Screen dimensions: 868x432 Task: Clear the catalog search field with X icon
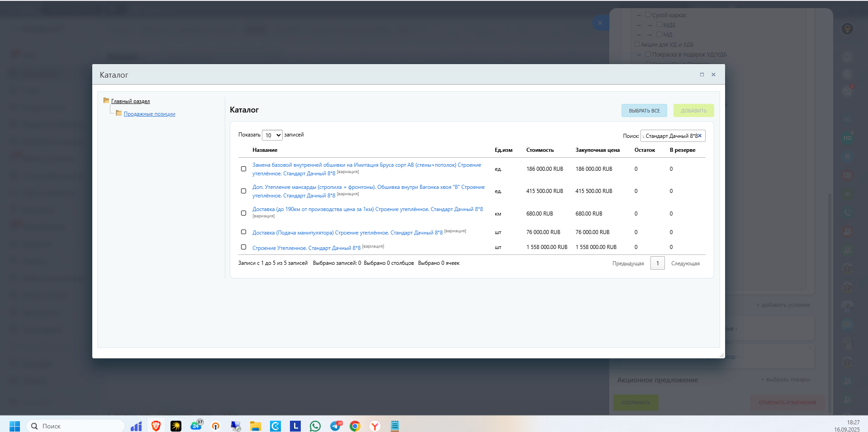tap(700, 136)
